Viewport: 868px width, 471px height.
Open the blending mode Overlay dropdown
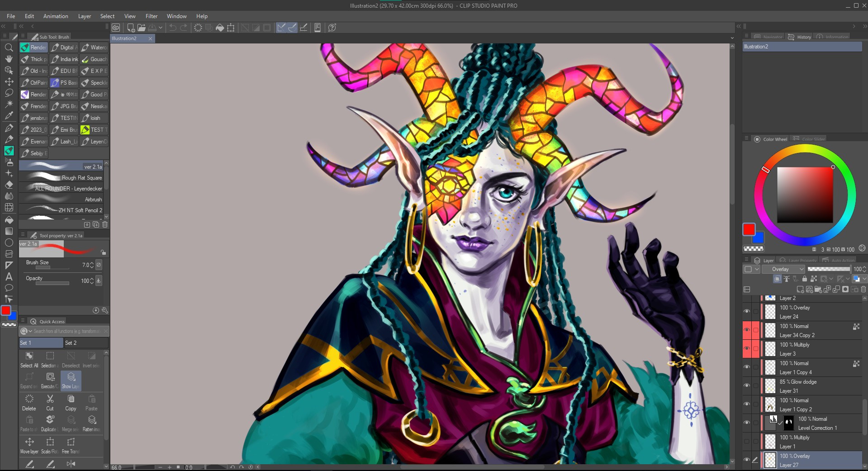pyautogui.click(x=783, y=269)
